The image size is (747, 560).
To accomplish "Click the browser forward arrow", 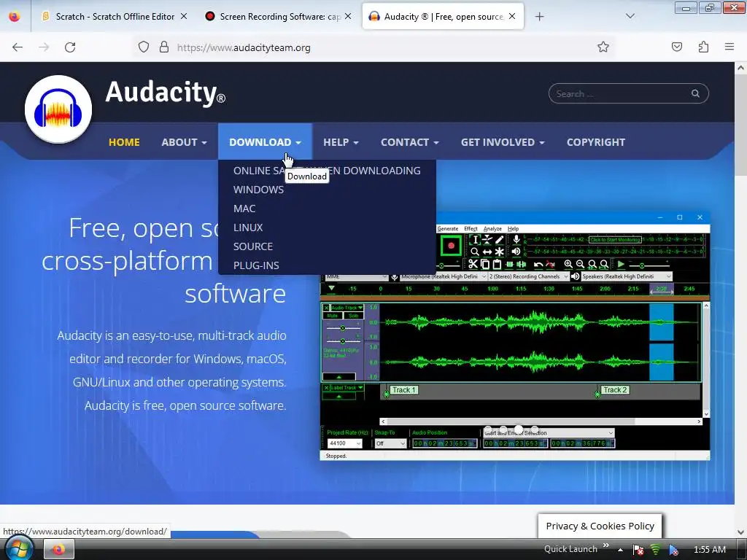I will (x=44, y=47).
